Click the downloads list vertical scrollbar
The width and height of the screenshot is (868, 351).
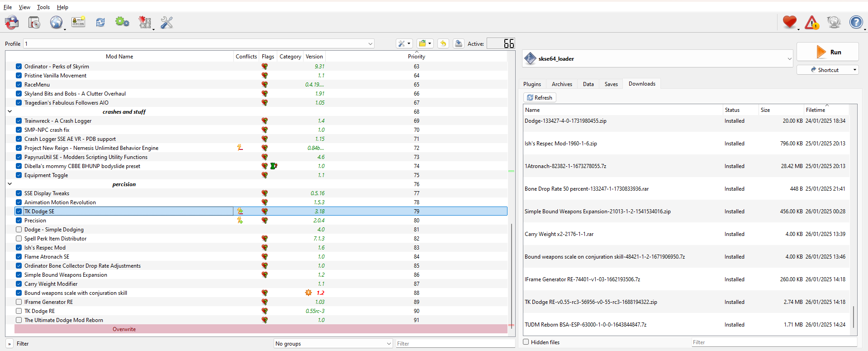[x=853, y=317]
